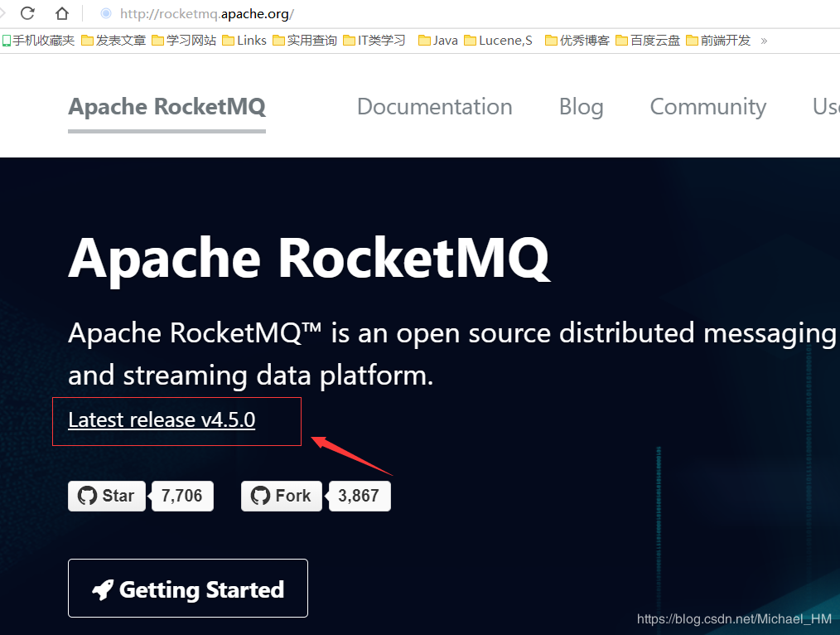This screenshot has height=635, width=840.
Task: Open the 实用查询 bookmark folder
Action: pos(304,41)
